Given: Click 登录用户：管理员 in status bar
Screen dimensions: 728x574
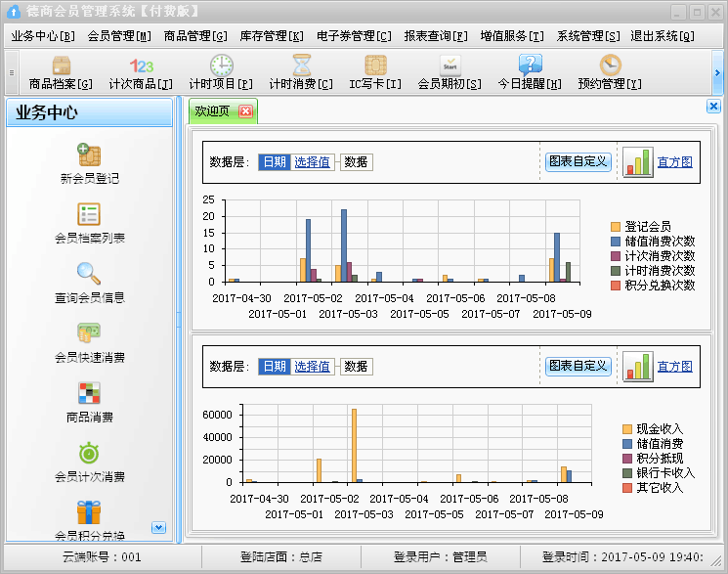Looking at the screenshot, I should coord(440,556).
